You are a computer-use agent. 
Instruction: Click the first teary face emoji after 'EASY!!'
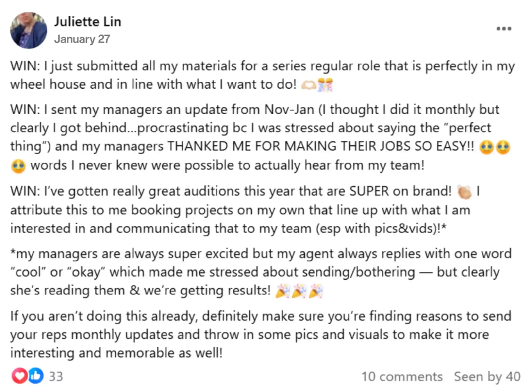tap(486, 147)
